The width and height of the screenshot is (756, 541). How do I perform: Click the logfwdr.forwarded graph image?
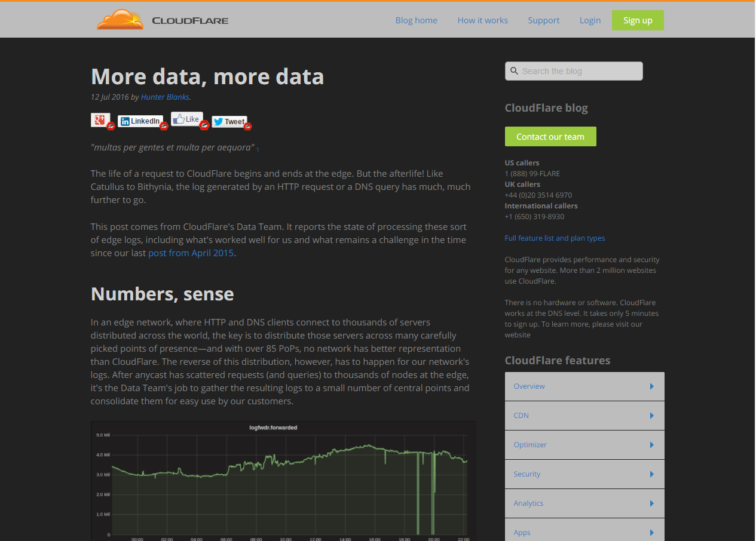point(283,481)
